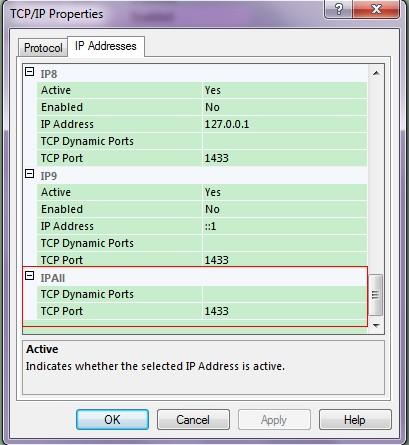Screen dimensions: 409x445
Task: Click the scrollbar down arrow
Action: [x=376, y=325]
